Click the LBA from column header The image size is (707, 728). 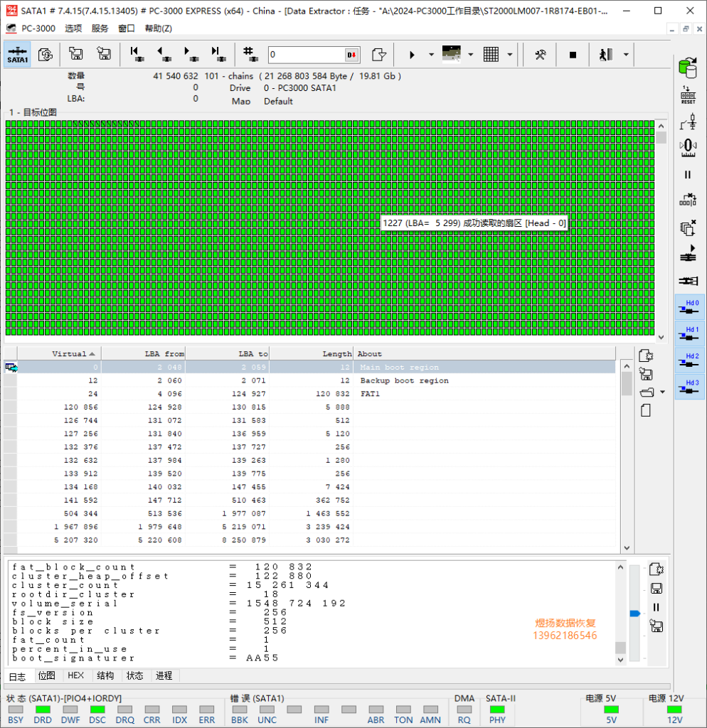pos(144,354)
